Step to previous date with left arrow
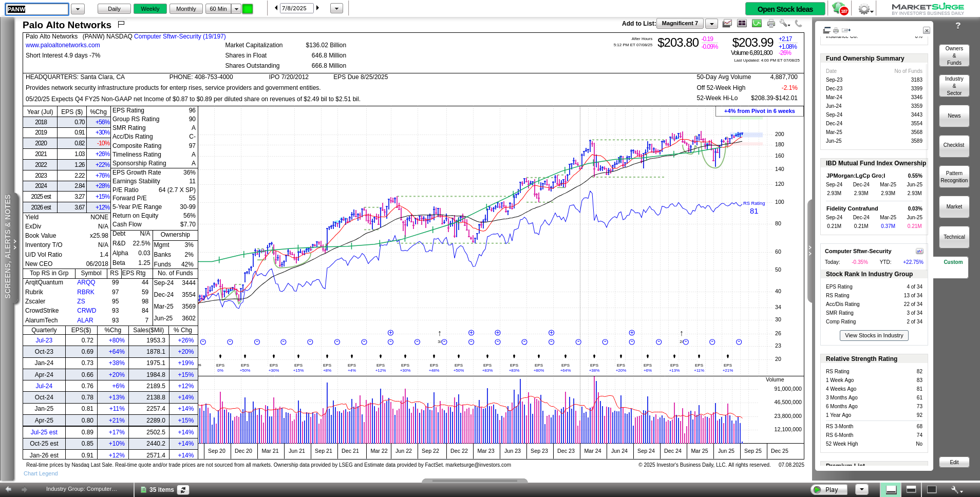Viewport: 980px width, 497px height. tap(276, 8)
